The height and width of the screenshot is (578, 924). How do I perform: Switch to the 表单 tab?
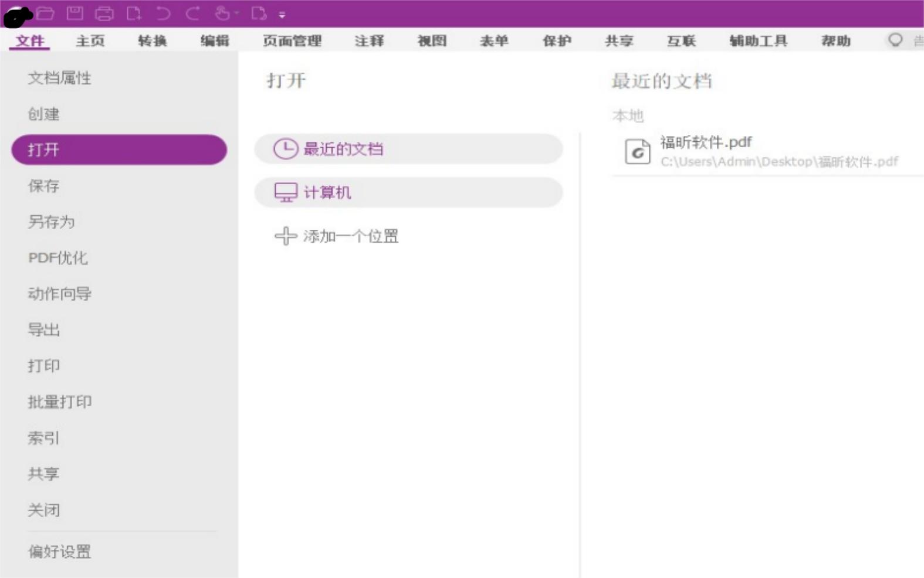click(x=494, y=40)
